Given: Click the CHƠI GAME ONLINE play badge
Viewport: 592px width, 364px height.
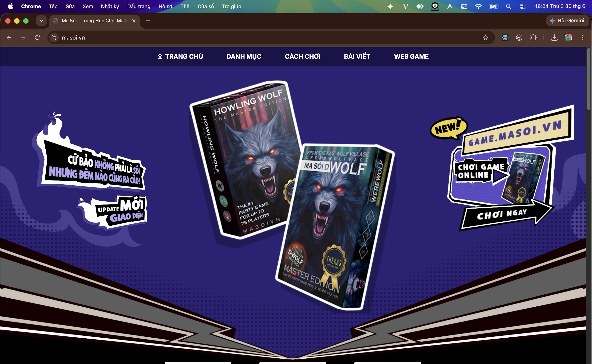Looking at the screenshot, I should 482,171.
